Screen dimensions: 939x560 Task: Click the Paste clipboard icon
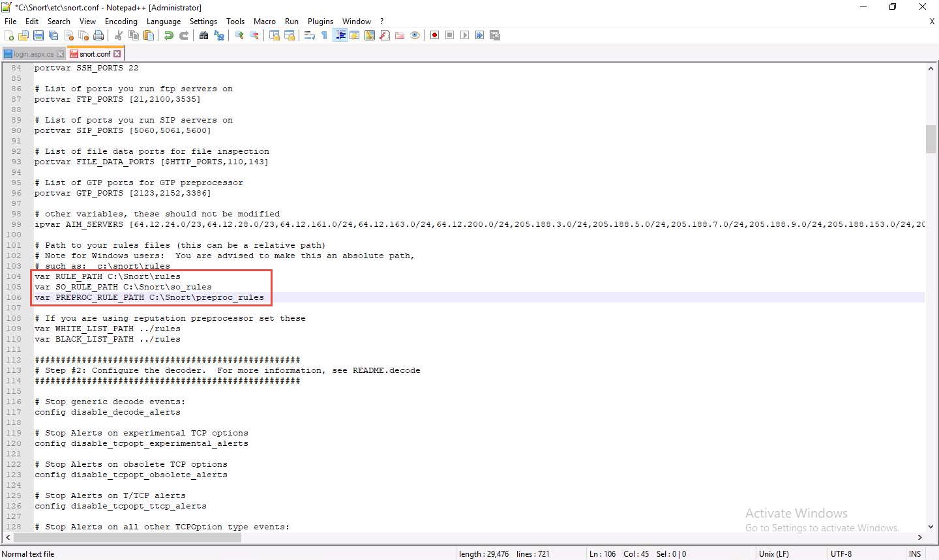pyautogui.click(x=149, y=35)
